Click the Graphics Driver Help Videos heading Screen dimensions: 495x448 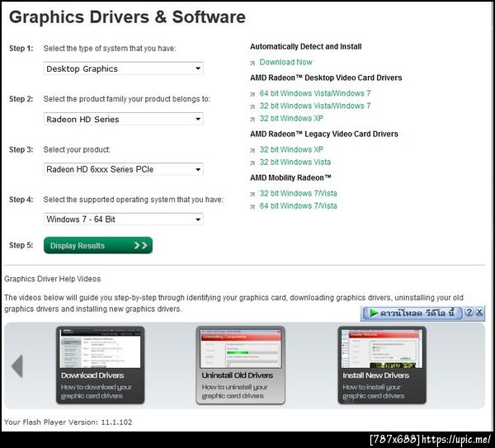coord(53,279)
